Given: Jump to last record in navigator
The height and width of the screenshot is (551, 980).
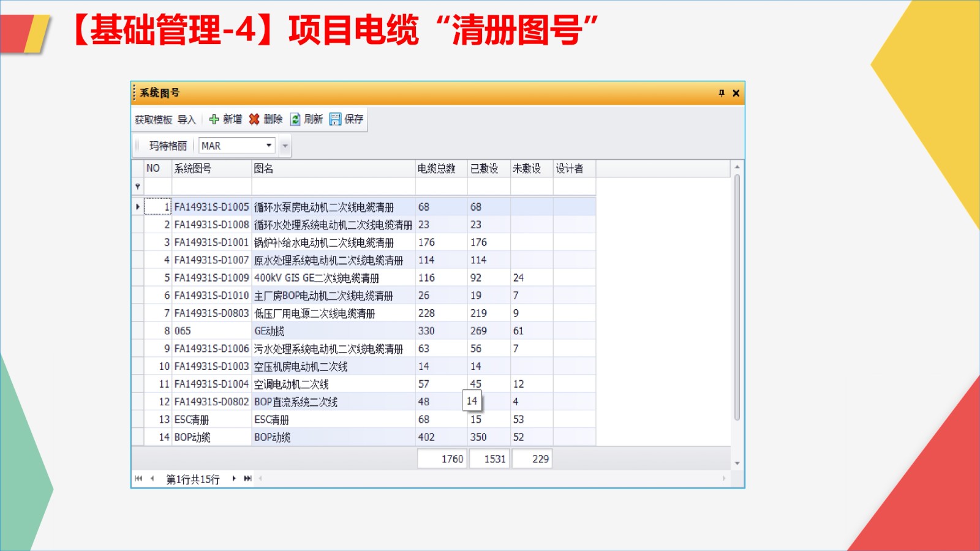Looking at the screenshot, I should (247, 479).
